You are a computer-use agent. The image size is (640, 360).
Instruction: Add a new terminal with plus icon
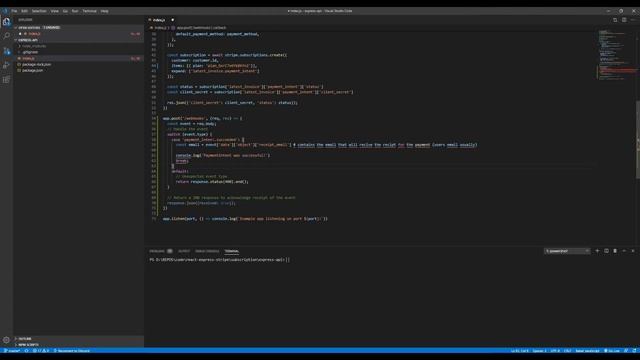(x=597, y=251)
